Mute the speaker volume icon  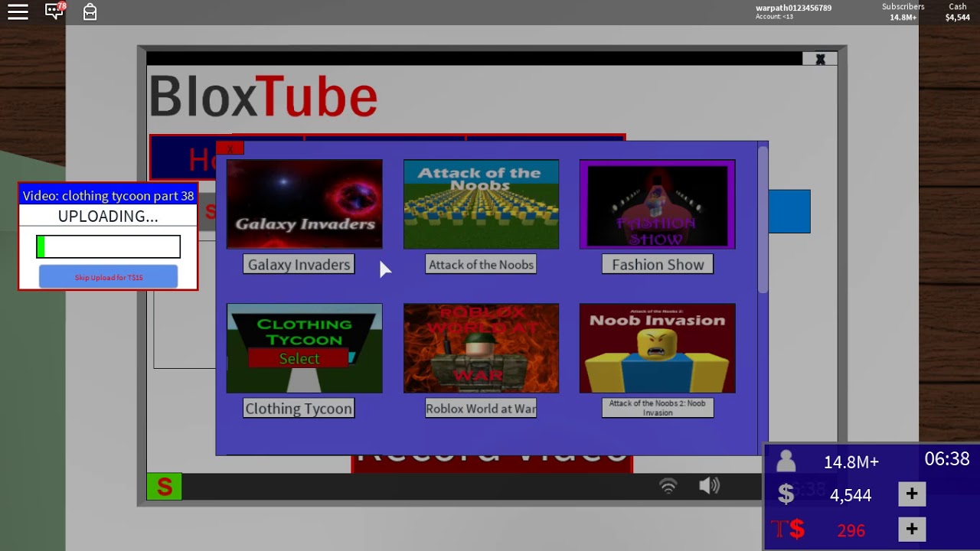coord(709,486)
